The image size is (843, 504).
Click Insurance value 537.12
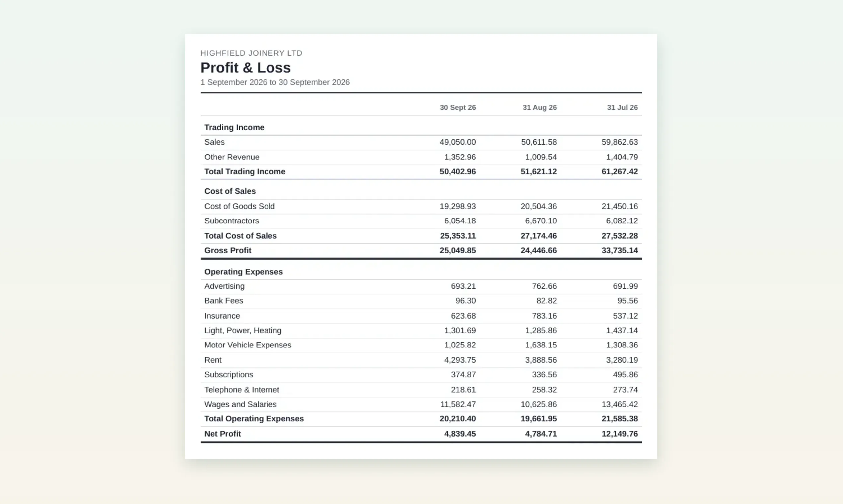point(625,316)
